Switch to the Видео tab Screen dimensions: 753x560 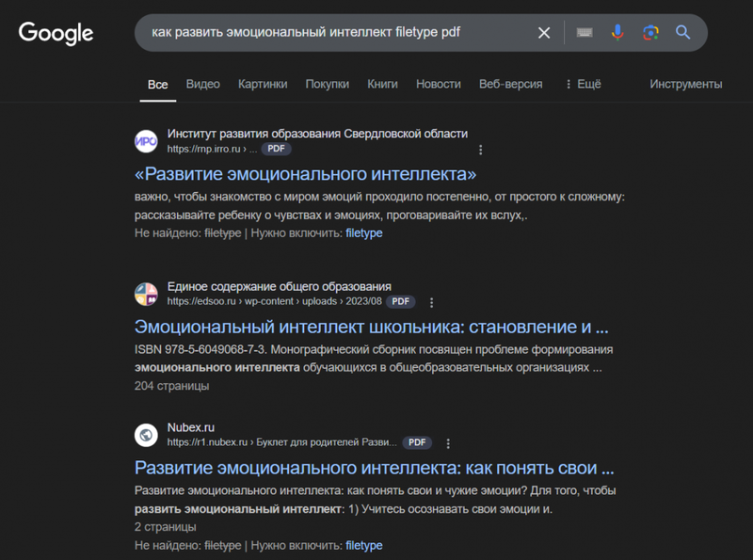202,84
